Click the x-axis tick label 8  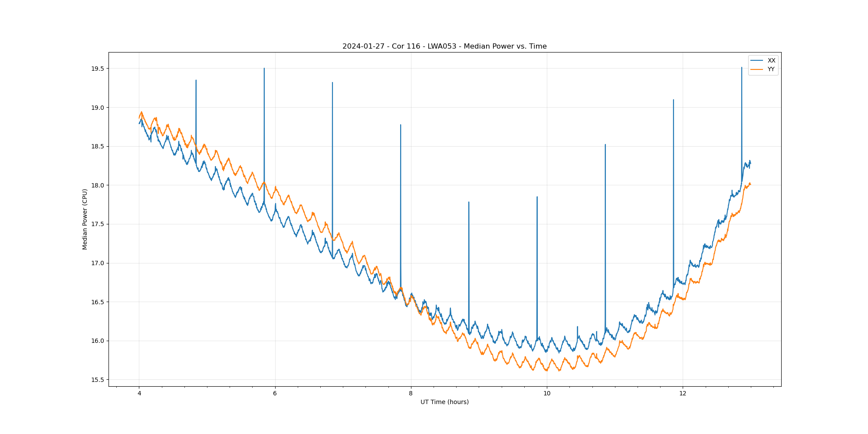point(411,394)
